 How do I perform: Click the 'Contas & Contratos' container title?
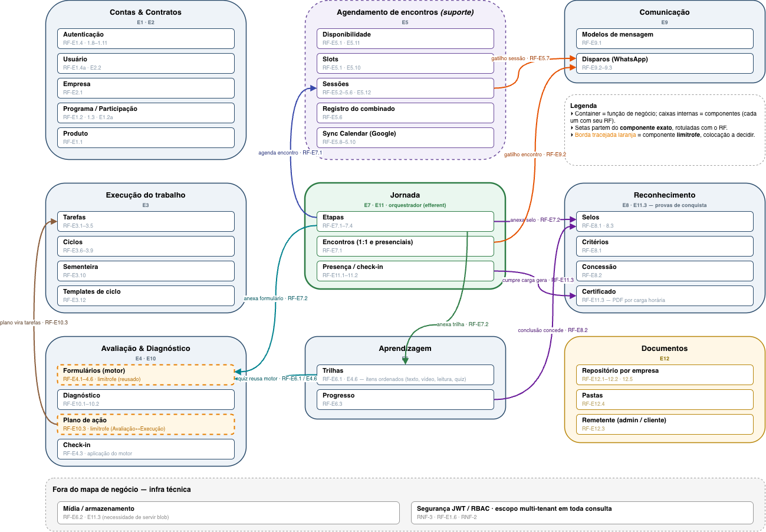(146, 12)
